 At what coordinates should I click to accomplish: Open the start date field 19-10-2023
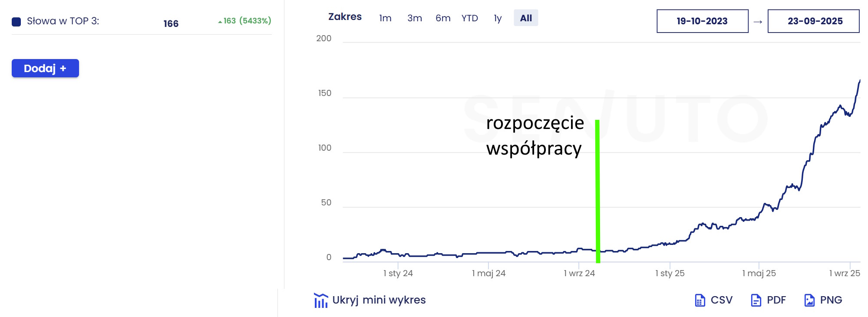pyautogui.click(x=702, y=21)
